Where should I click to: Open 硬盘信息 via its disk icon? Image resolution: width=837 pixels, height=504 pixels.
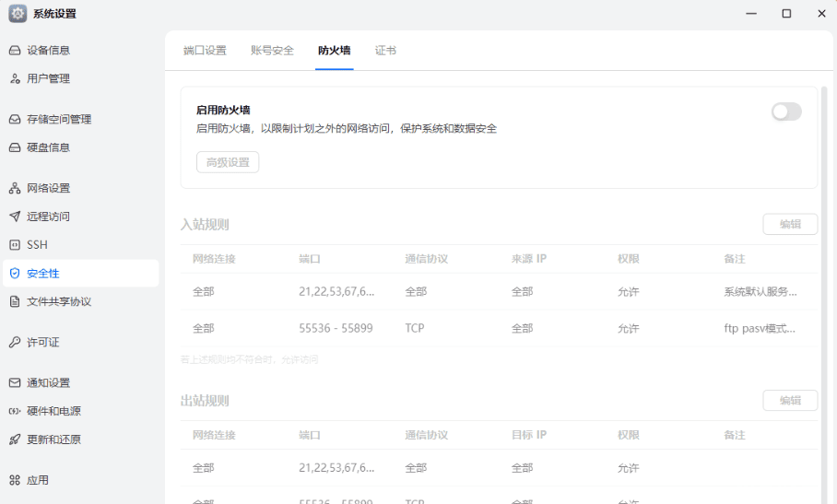[15, 147]
